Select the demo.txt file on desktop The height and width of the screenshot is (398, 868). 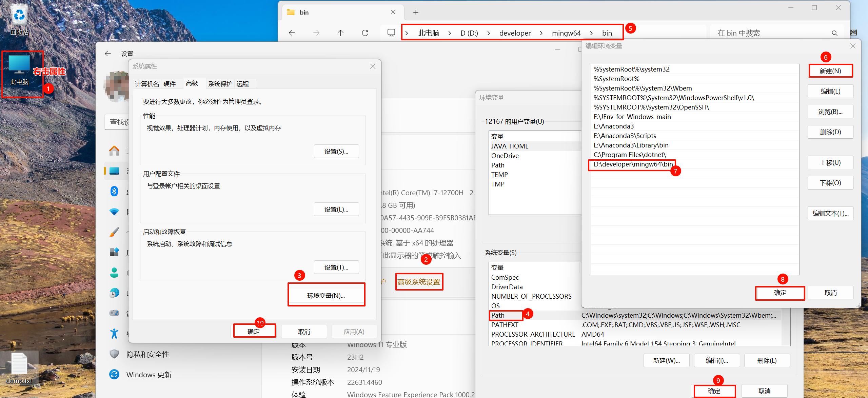click(19, 369)
